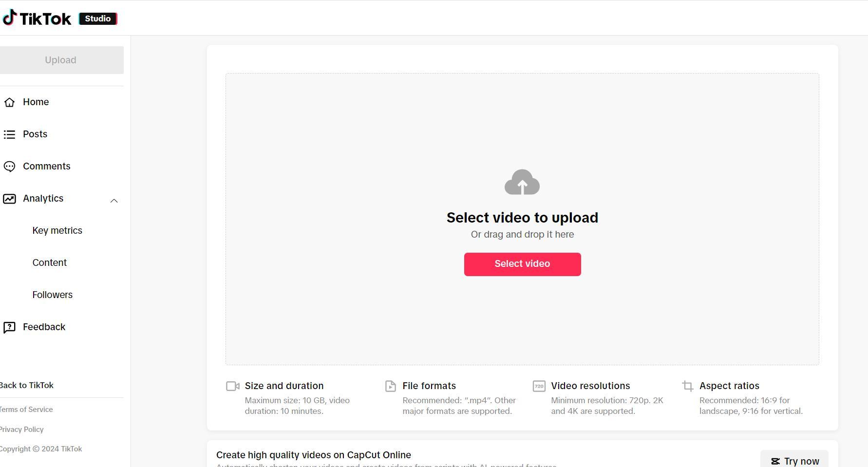The width and height of the screenshot is (868, 467).
Task: Click the 'Aspect ratios' heading
Action: pos(729,386)
